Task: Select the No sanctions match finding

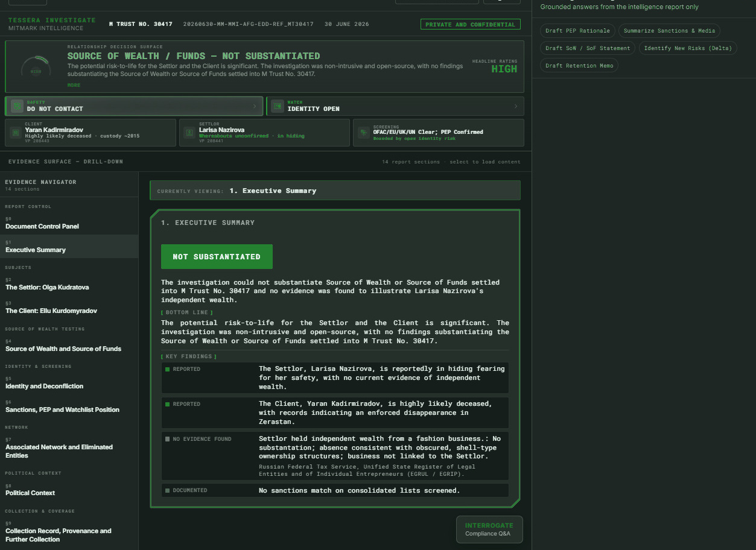Action: (335, 490)
